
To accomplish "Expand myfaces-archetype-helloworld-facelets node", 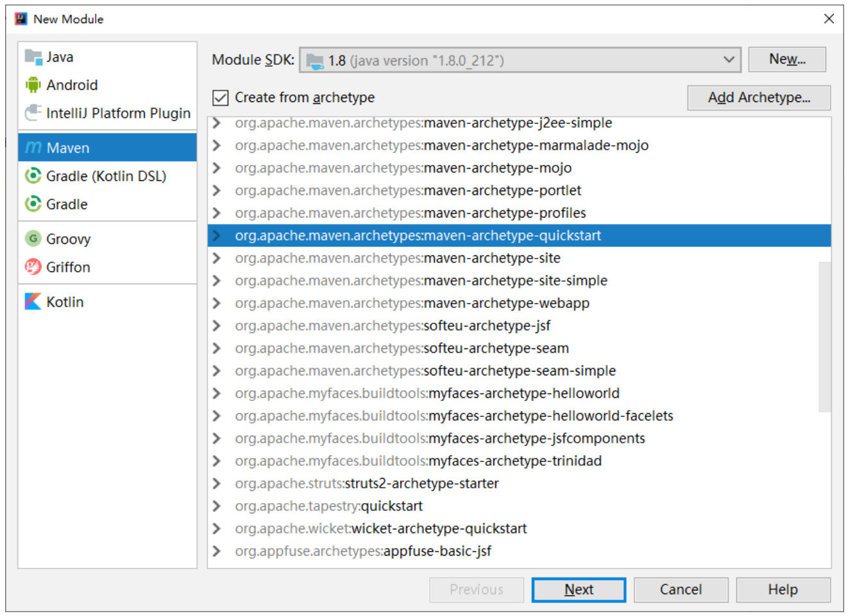I will coord(217,416).
